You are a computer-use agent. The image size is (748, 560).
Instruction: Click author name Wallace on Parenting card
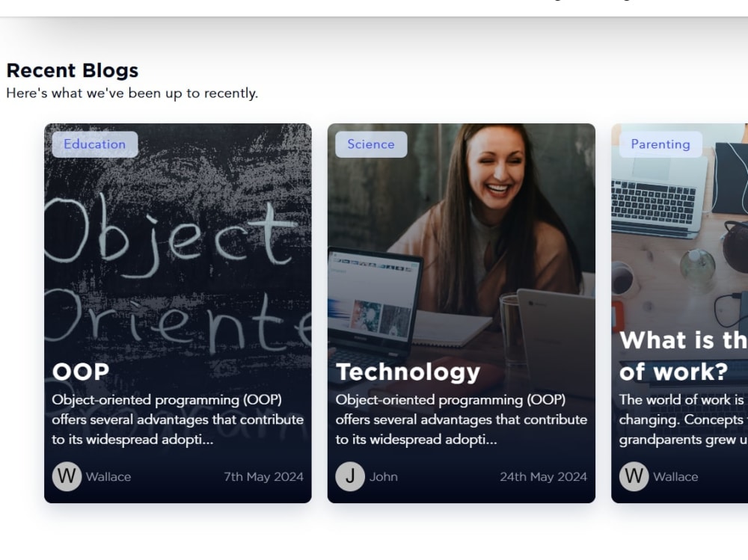coord(675,476)
